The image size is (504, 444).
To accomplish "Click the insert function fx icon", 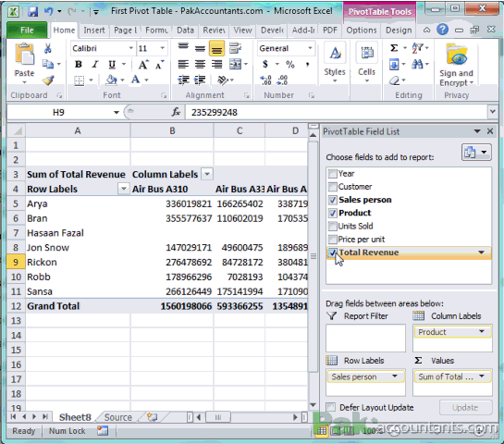I will tap(176, 112).
